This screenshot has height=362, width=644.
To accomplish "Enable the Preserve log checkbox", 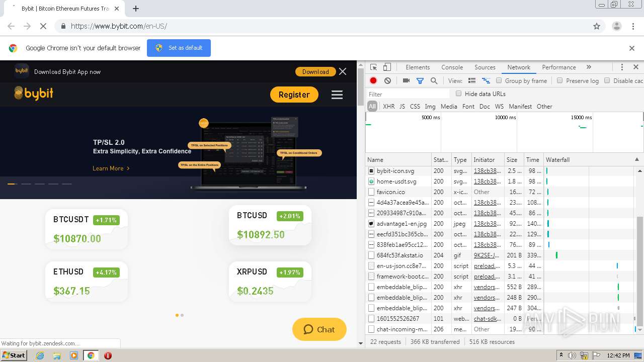I will pyautogui.click(x=559, y=80).
